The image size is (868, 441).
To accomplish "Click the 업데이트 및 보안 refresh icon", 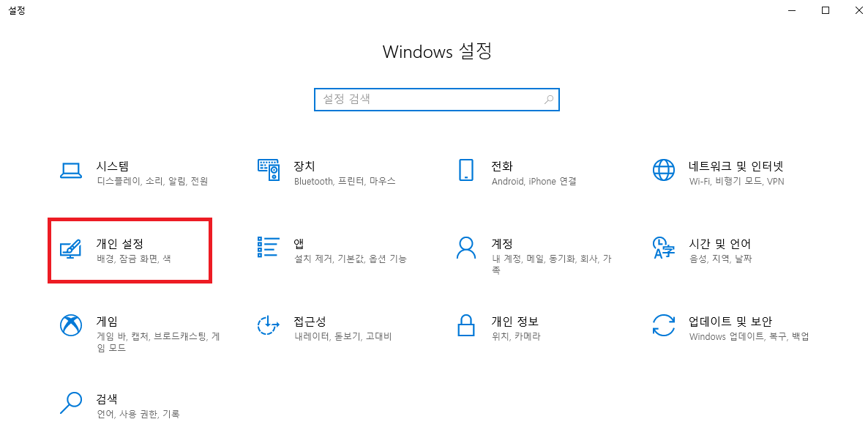I will [x=664, y=325].
